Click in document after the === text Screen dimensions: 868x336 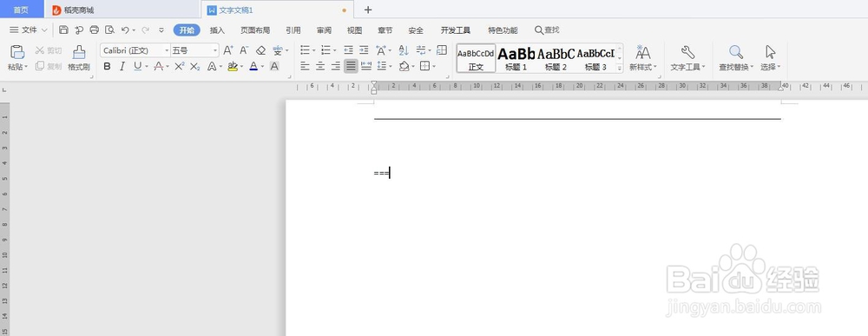(391, 174)
